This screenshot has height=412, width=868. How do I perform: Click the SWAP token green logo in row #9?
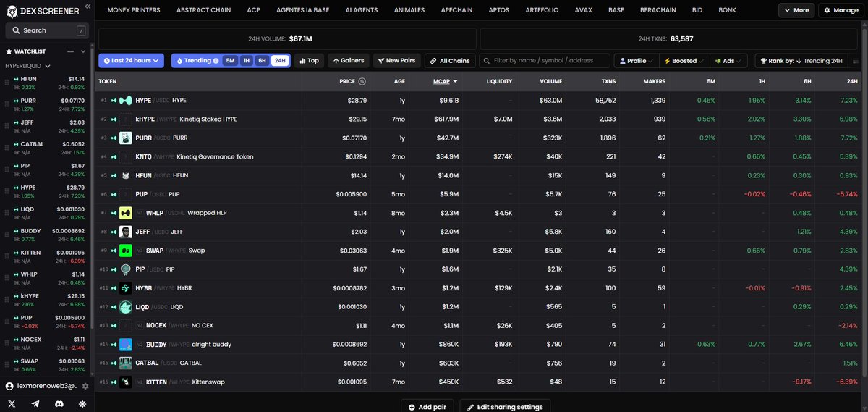(126, 251)
